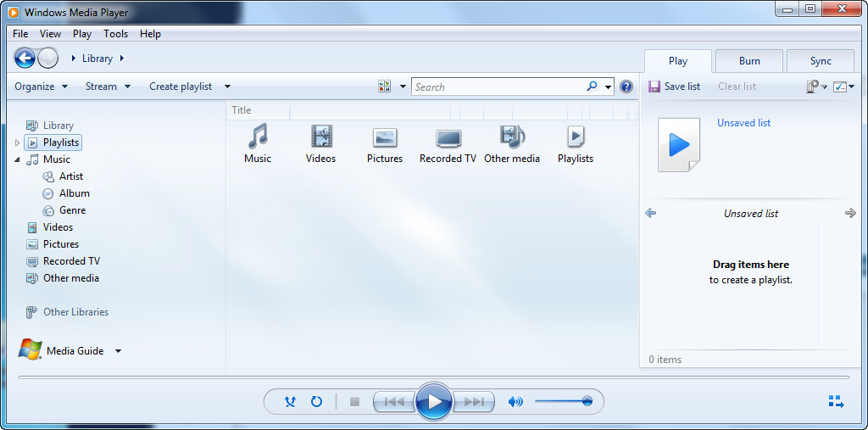Open the Tools menu
The height and width of the screenshot is (430, 868).
pyautogui.click(x=115, y=34)
